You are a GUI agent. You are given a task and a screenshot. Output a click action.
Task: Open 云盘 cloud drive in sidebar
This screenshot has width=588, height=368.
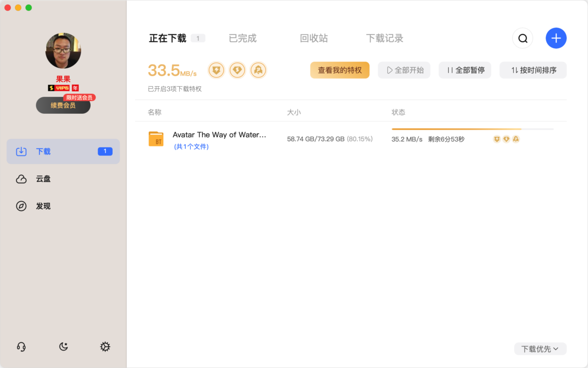pyautogui.click(x=63, y=179)
